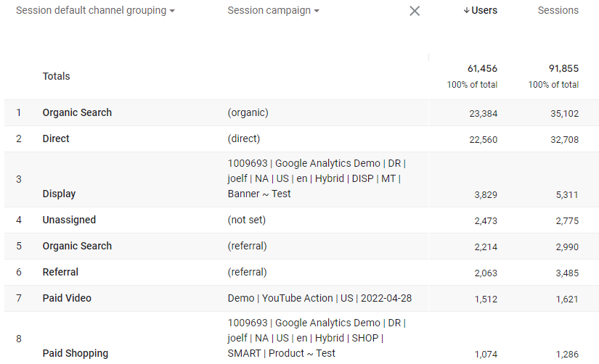Click the descending sort arrow next to Users
599x364 pixels.
click(466, 11)
